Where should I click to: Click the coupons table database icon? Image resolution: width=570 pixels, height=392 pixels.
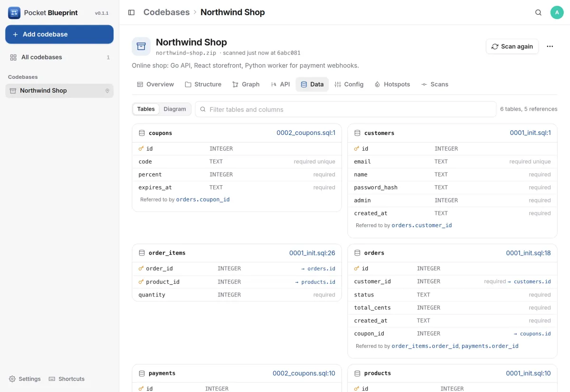coord(142,133)
